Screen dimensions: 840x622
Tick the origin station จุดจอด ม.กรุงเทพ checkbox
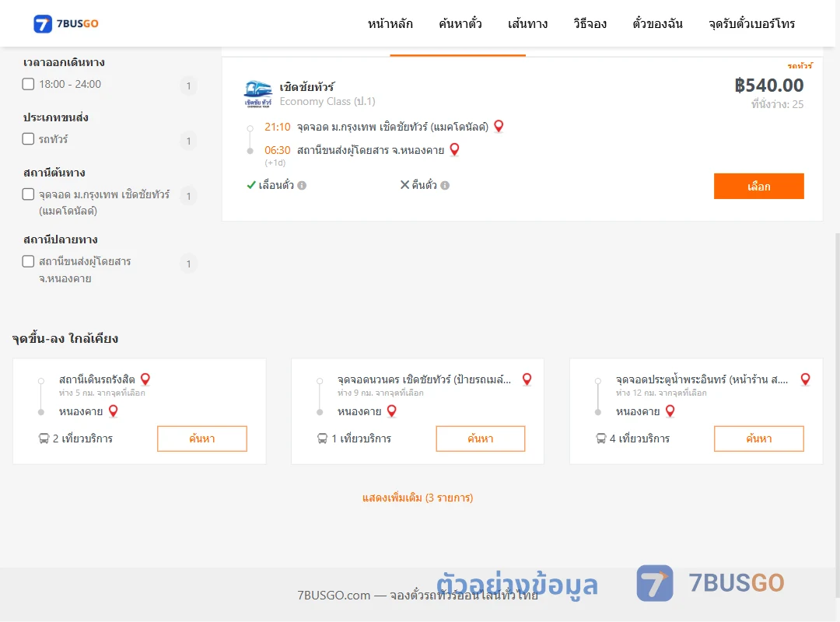pyautogui.click(x=28, y=194)
